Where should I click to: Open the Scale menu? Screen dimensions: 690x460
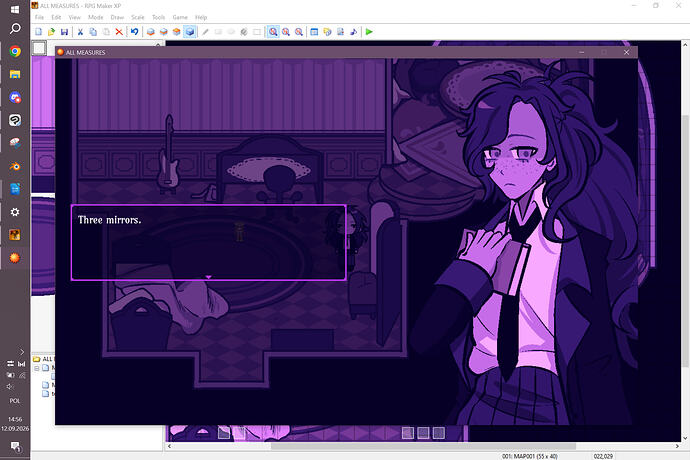coord(138,17)
